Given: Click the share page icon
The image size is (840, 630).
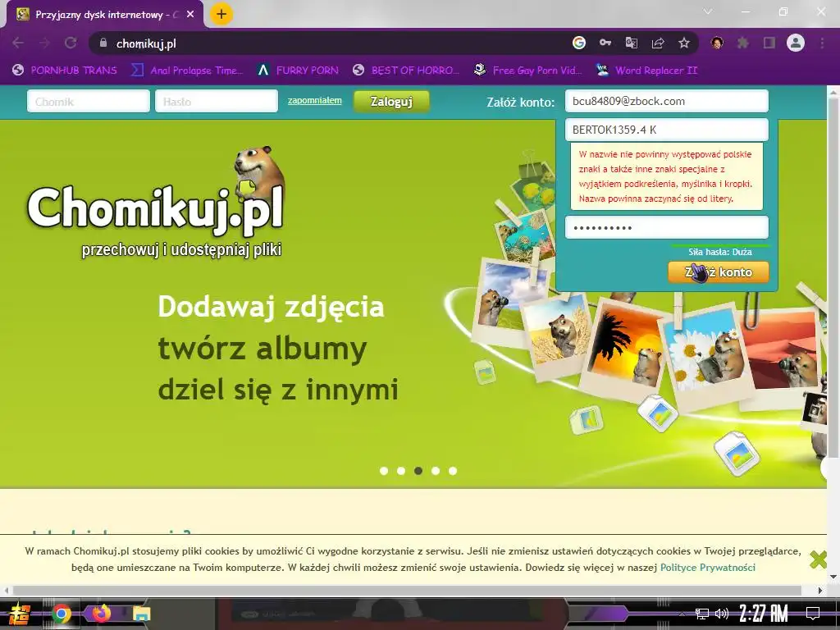Looking at the screenshot, I should pos(658,43).
